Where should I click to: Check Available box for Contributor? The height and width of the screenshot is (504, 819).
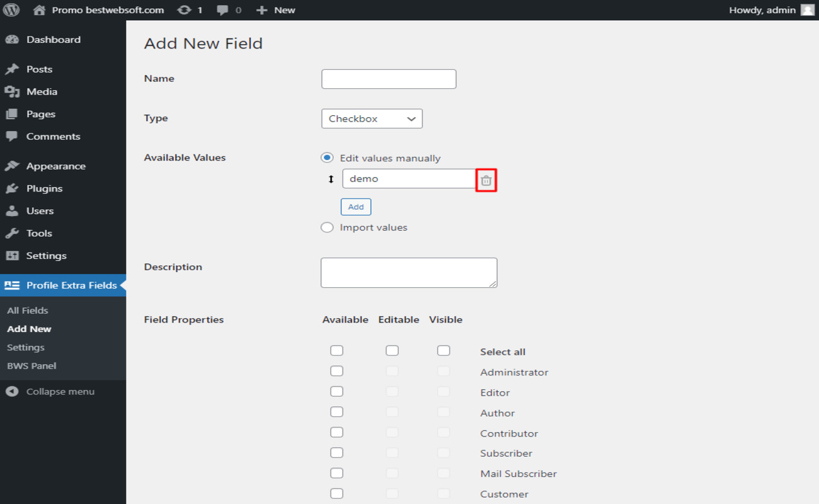coord(337,432)
